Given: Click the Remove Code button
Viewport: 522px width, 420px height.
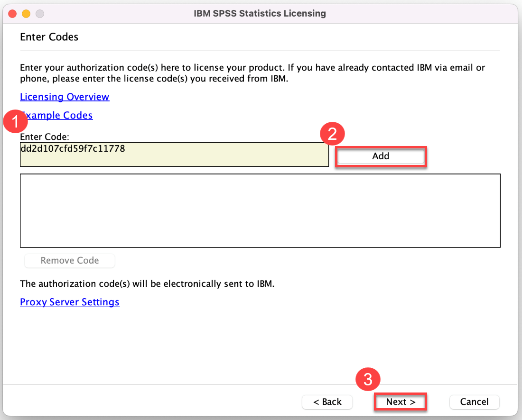Looking at the screenshot, I should (x=70, y=260).
